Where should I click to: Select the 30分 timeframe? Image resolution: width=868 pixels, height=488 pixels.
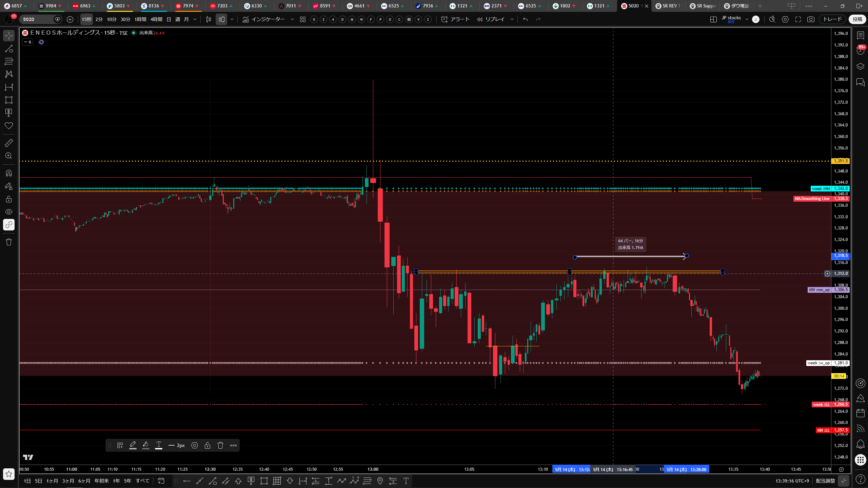(125, 19)
